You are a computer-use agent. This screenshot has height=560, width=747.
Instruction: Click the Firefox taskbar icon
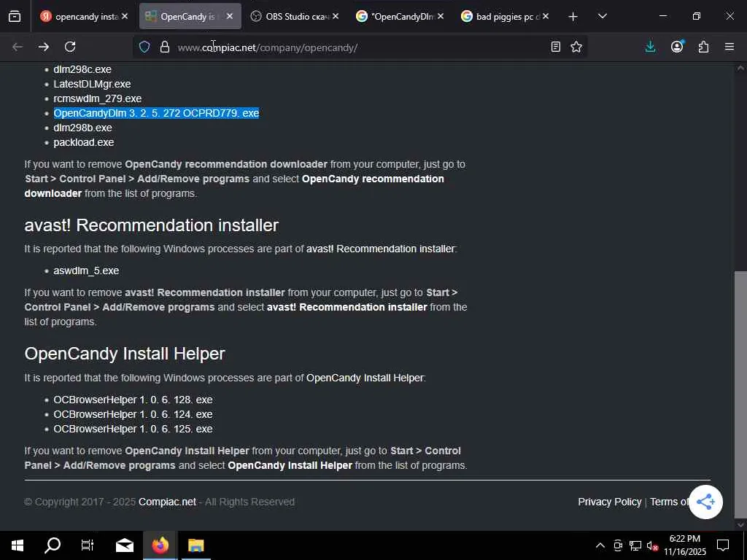pyautogui.click(x=160, y=545)
